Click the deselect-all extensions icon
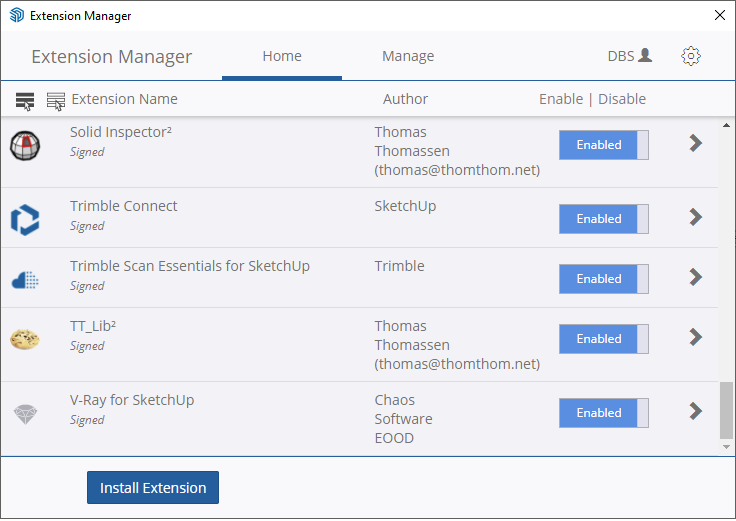Image resolution: width=736 pixels, height=521 pixels. [56, 100]
